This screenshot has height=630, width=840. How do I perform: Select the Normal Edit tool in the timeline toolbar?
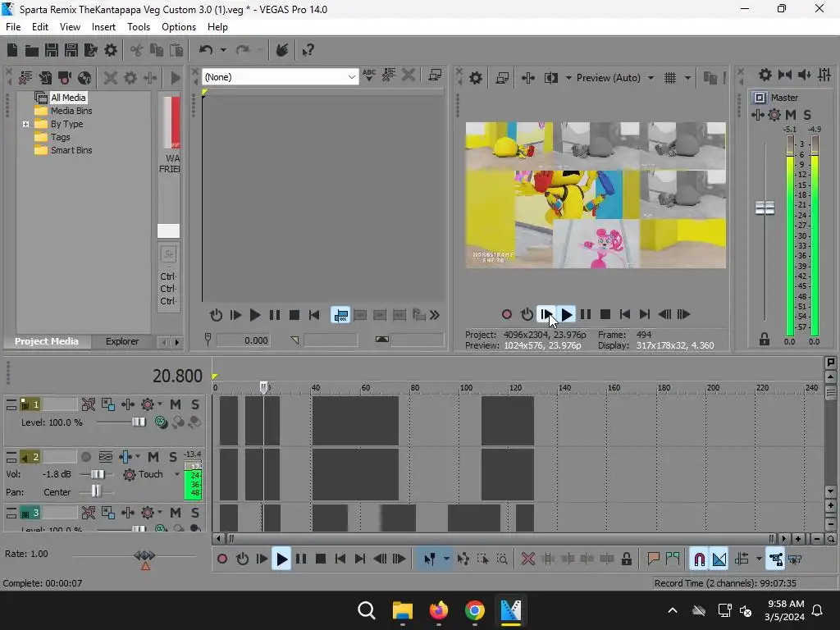click(429, 559)
